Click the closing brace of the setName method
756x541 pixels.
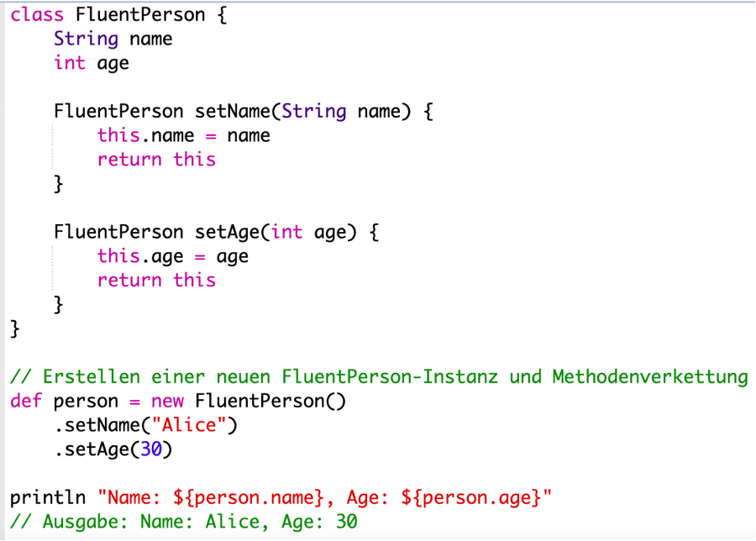pos(59,184)
